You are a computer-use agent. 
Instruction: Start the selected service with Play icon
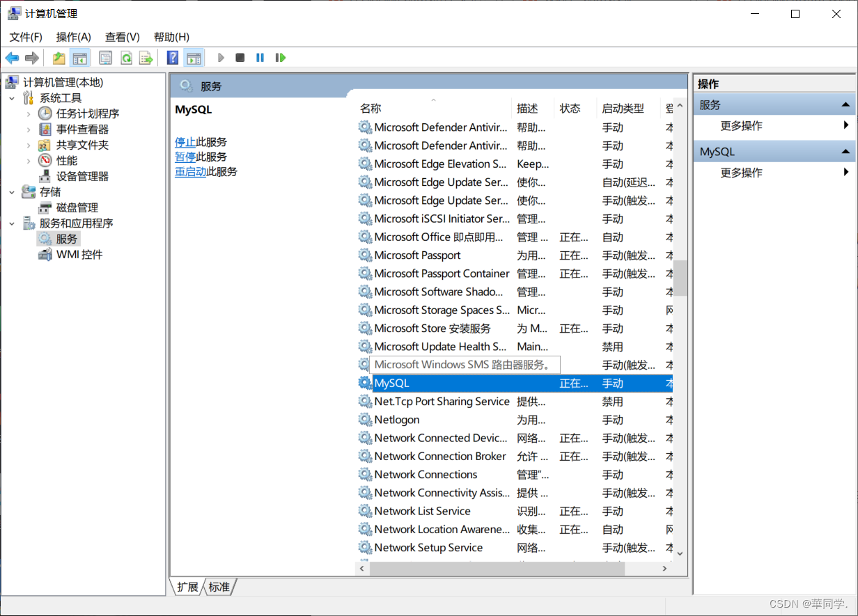pos(221,58)
